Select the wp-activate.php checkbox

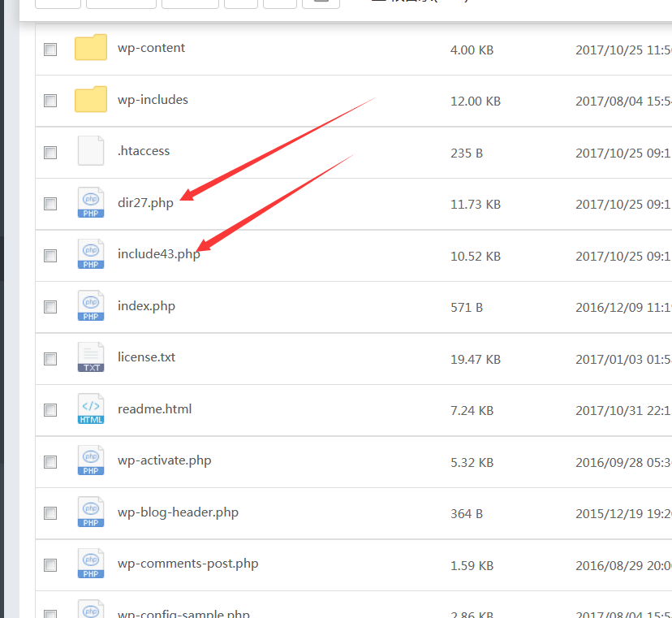click(x=50, y=462)
